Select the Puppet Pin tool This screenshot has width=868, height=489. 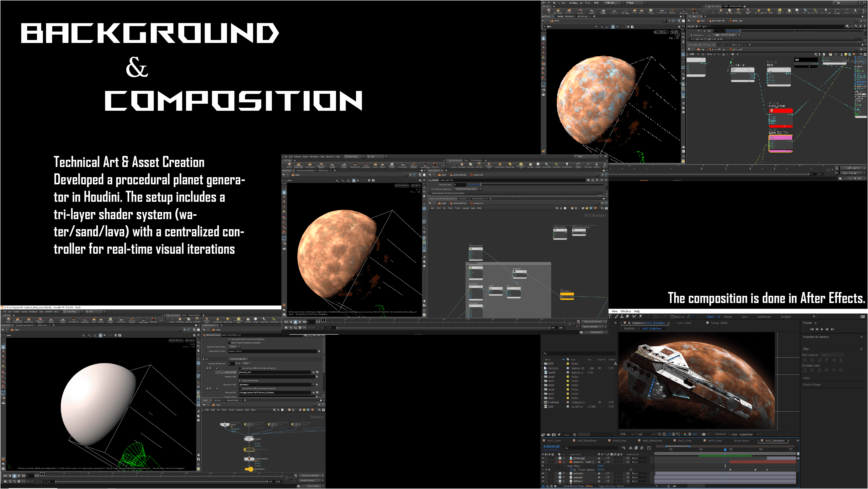(x=640, y=317)
